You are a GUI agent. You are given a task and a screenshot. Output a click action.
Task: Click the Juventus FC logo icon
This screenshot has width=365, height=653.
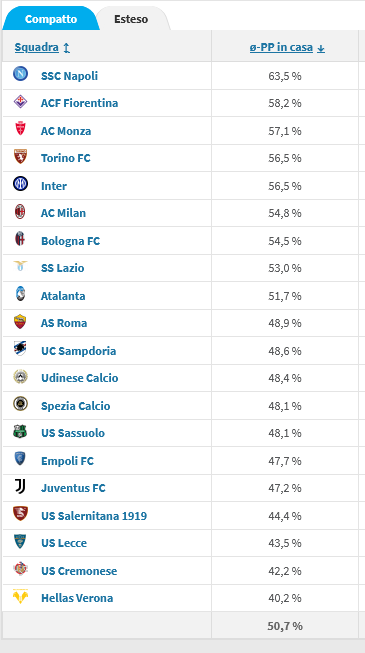[20, 486]
